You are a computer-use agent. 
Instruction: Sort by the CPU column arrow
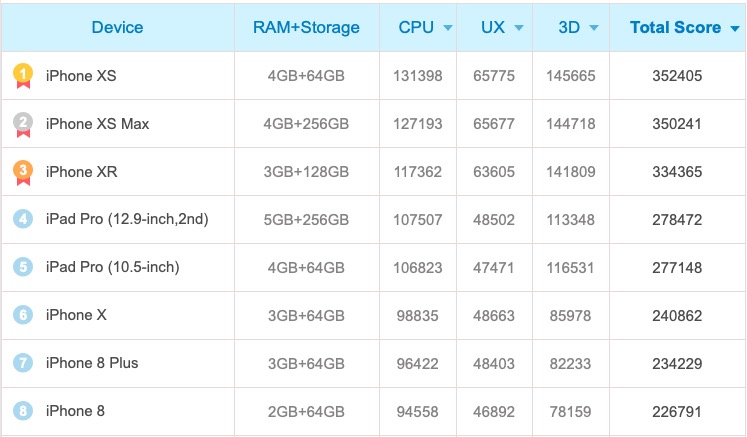(x=448, y=28)
